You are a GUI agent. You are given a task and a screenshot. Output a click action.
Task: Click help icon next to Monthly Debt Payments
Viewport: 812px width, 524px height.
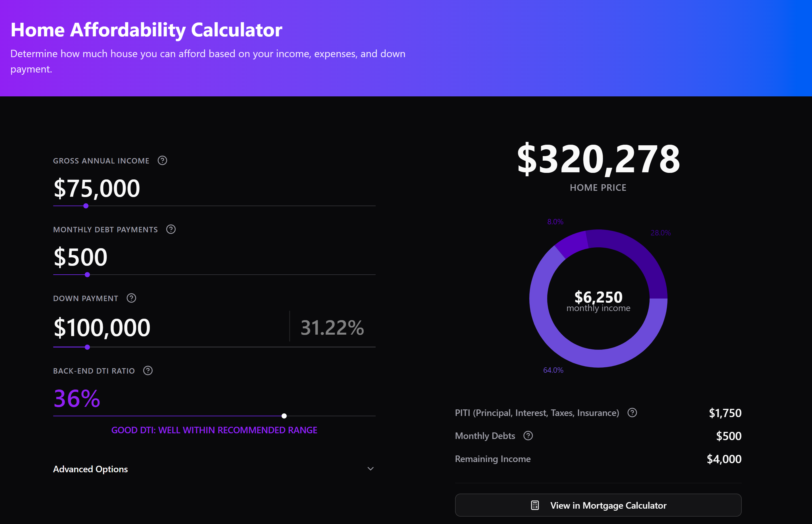pos(171,229)
